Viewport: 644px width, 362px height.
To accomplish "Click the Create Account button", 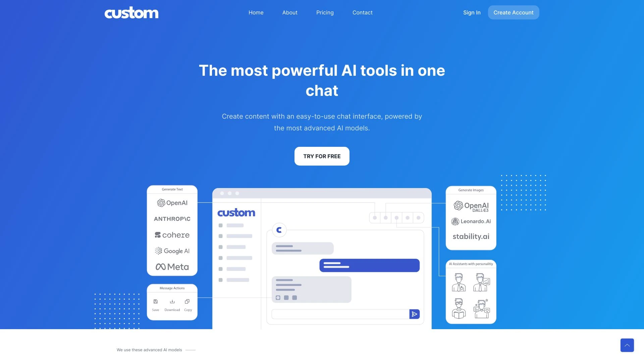I will [513, 12].
